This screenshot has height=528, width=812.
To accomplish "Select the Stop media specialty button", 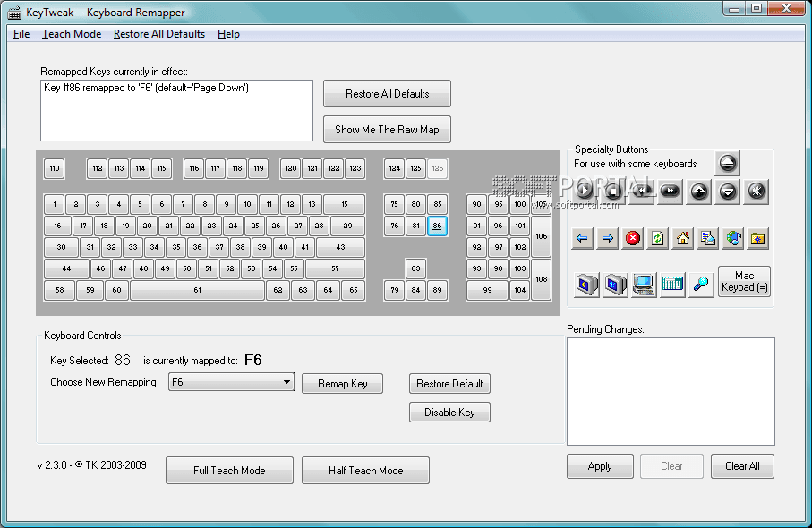I will tap(613, 192).
